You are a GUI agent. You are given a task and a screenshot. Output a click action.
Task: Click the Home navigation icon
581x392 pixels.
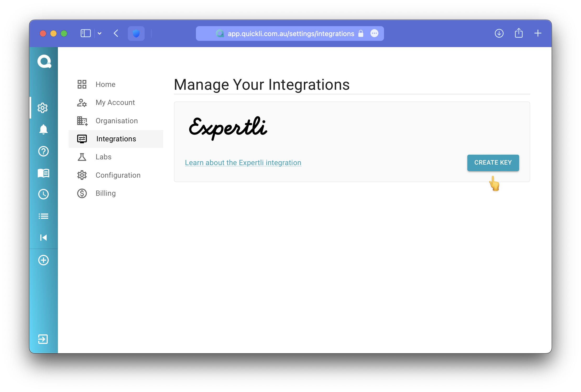click(82, 85)
